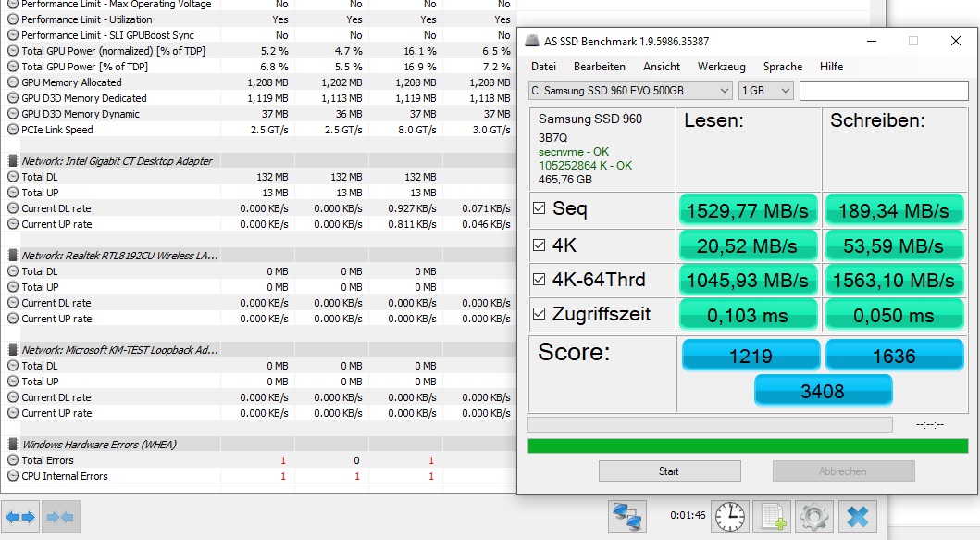The height and width of the screenshot is (540, 980).
Task: Click the write score 1636 box
Action: point(894,356)
